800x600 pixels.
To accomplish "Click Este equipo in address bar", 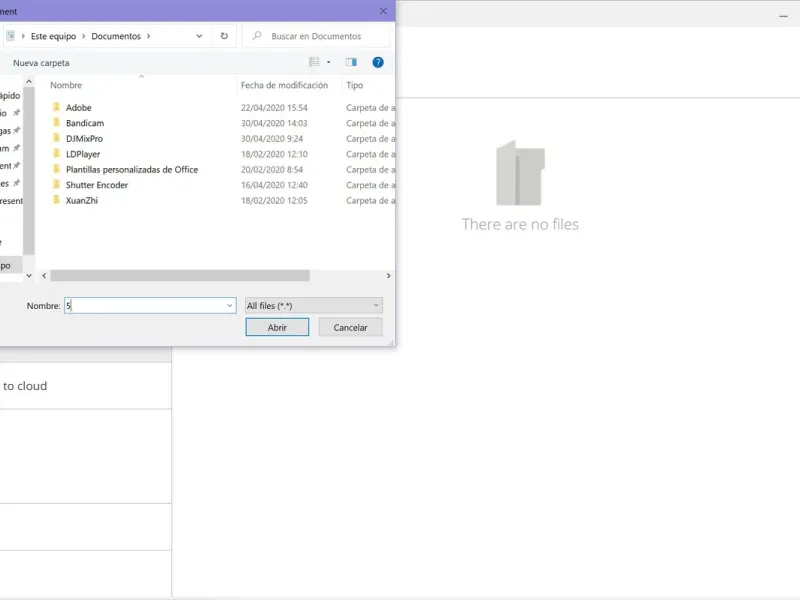I will click(x=53, y=36).
